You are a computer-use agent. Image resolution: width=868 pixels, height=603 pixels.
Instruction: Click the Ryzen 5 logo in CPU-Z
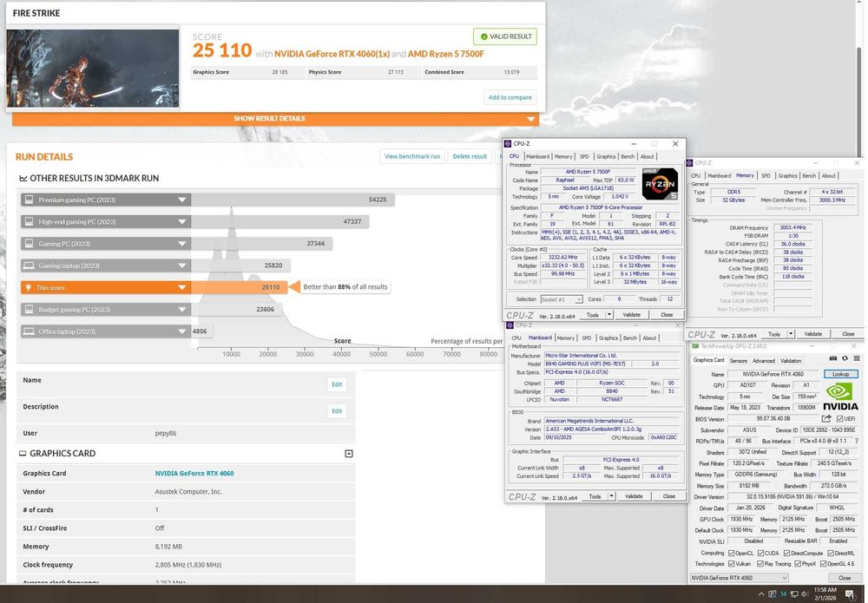[x=660, y=184]
